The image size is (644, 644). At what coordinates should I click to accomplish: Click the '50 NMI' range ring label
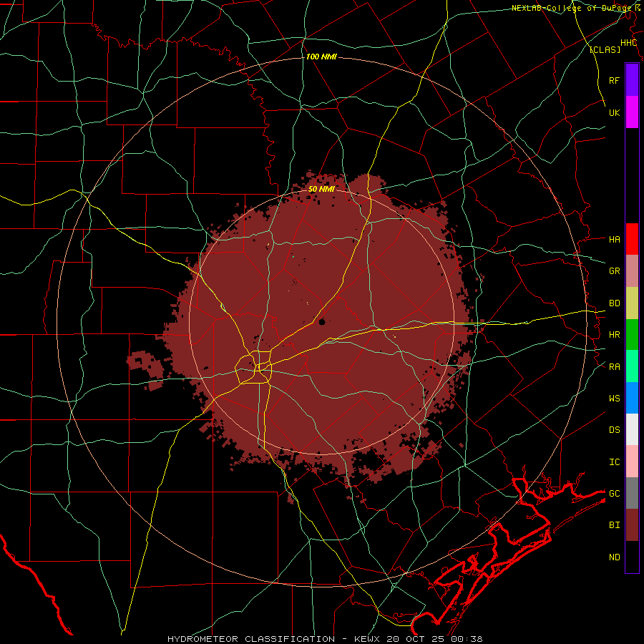321,189
